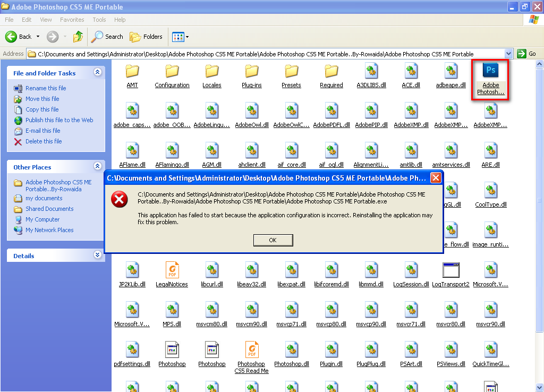
Task: Select the AdobeOwl.dll file icon
Action: pos(251,111)
